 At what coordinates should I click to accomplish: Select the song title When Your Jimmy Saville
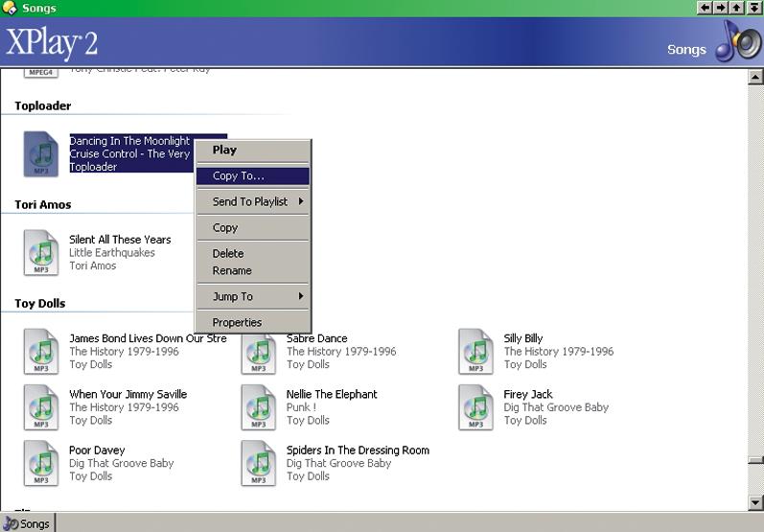point(127,394)
